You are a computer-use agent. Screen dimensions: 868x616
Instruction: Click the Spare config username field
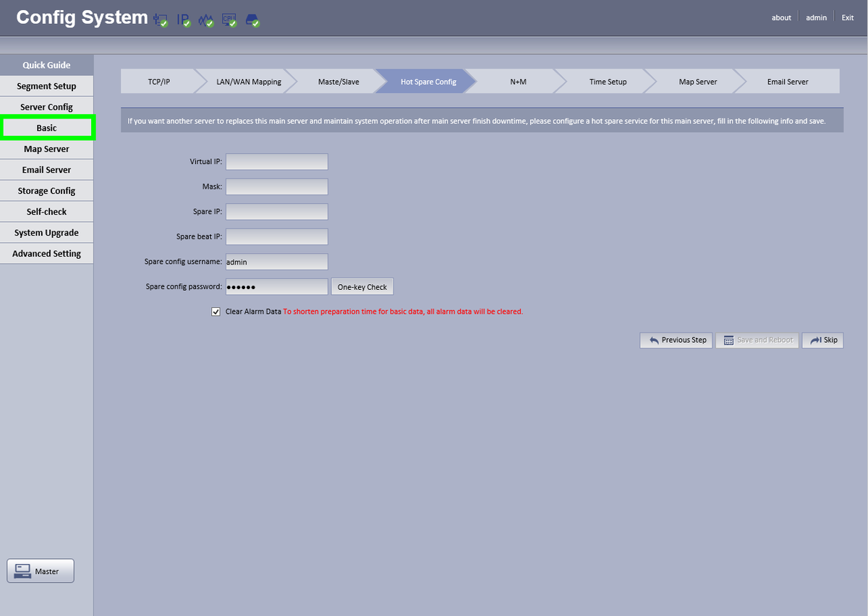(277, 262)
